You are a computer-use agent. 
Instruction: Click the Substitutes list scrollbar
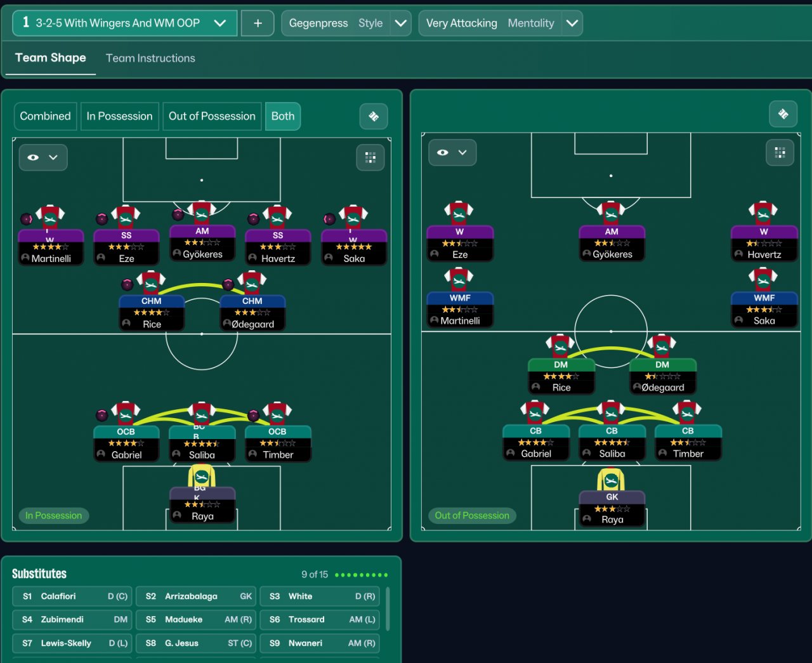(387, 608)
